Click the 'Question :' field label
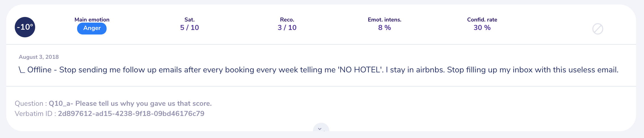 click(31, 103)
